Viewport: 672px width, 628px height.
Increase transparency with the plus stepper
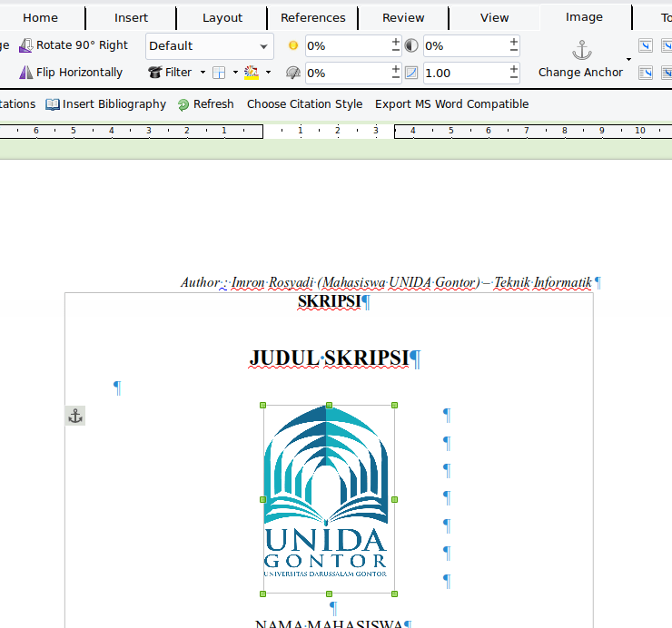pyautogui.click(x=396, y=69)
